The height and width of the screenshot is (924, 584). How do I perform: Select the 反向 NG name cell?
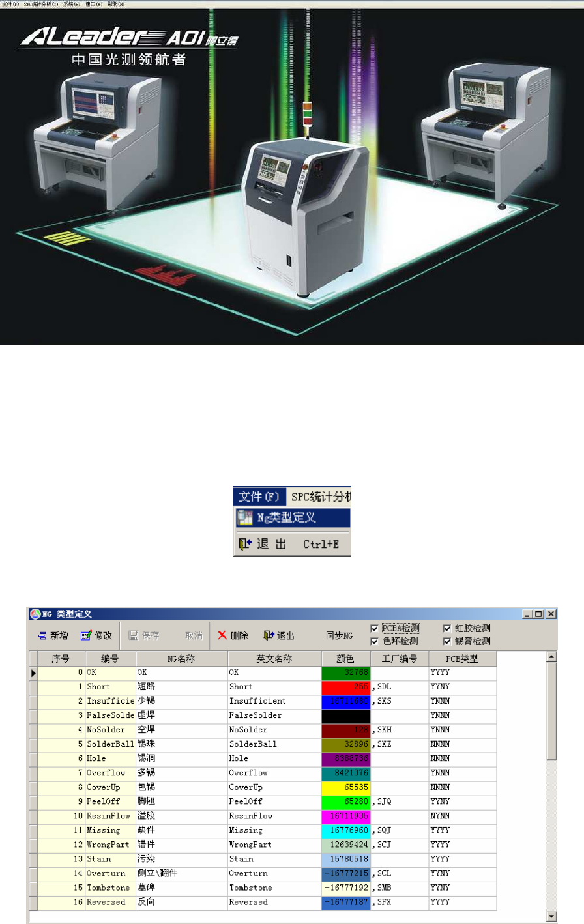182,902
